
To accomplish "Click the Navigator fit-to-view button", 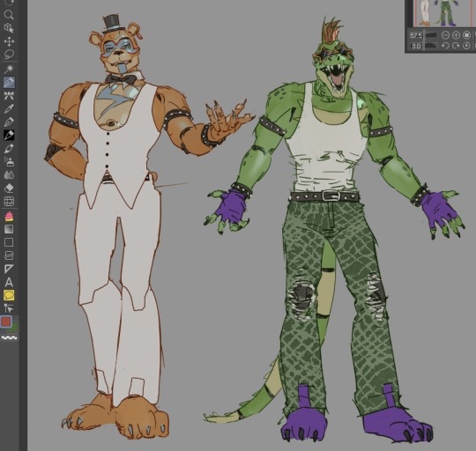I will click(466, 35).
